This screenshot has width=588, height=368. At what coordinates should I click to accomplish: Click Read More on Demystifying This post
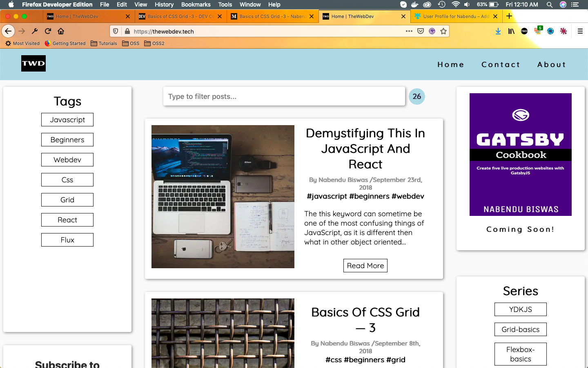click(365, 266)
